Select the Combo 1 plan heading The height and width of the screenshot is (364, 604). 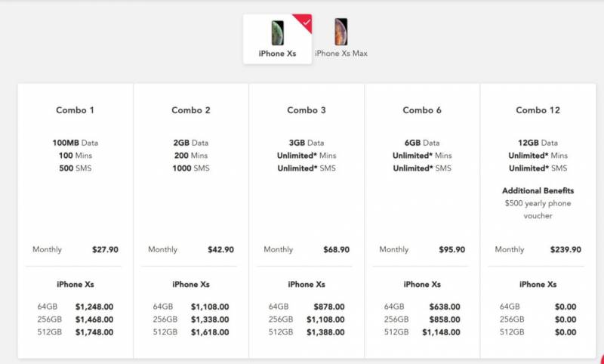pos(75,110)
